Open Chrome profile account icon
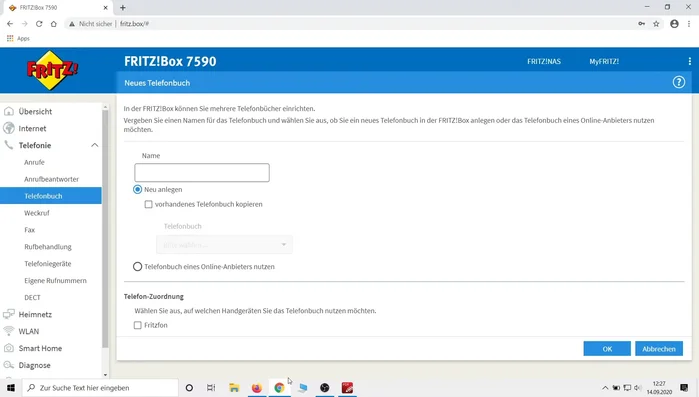The width and height of the screenshot is (699, 397). [674, 24]
